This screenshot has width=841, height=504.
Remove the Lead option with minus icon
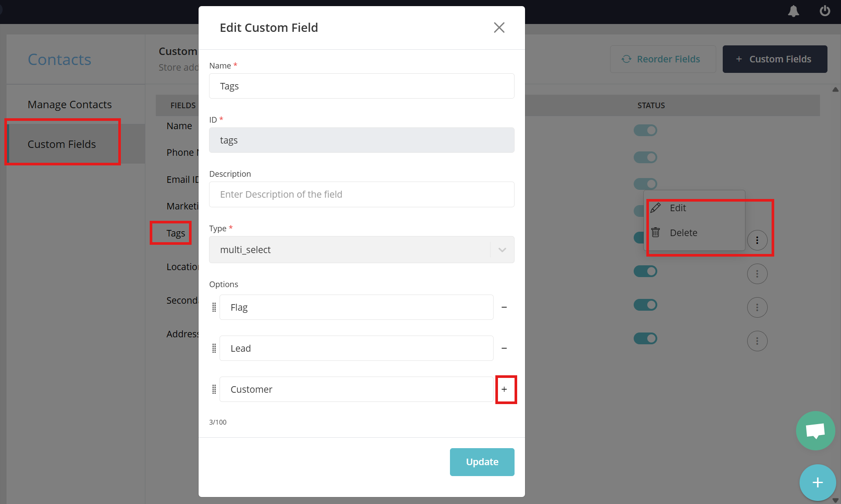click(504, 348)
